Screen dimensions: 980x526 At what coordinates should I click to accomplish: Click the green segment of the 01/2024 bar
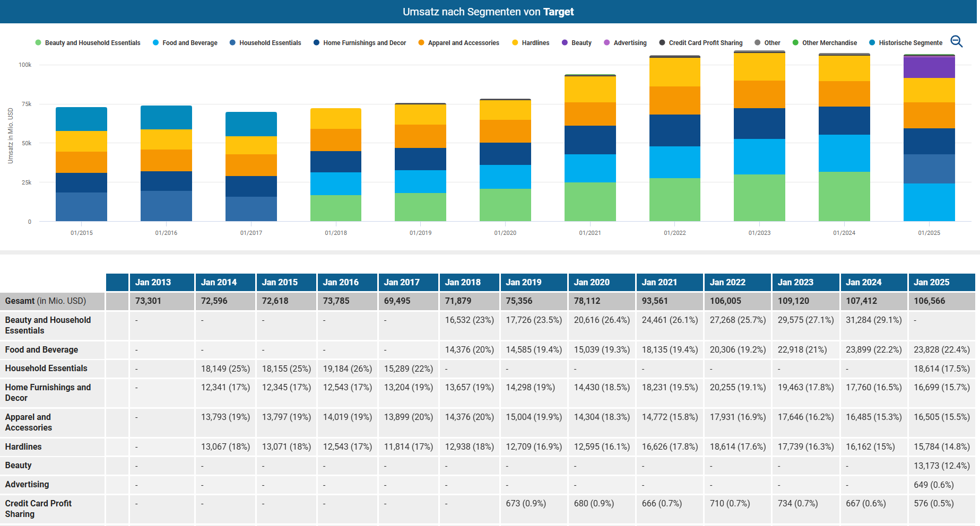(x=844, y=196)
